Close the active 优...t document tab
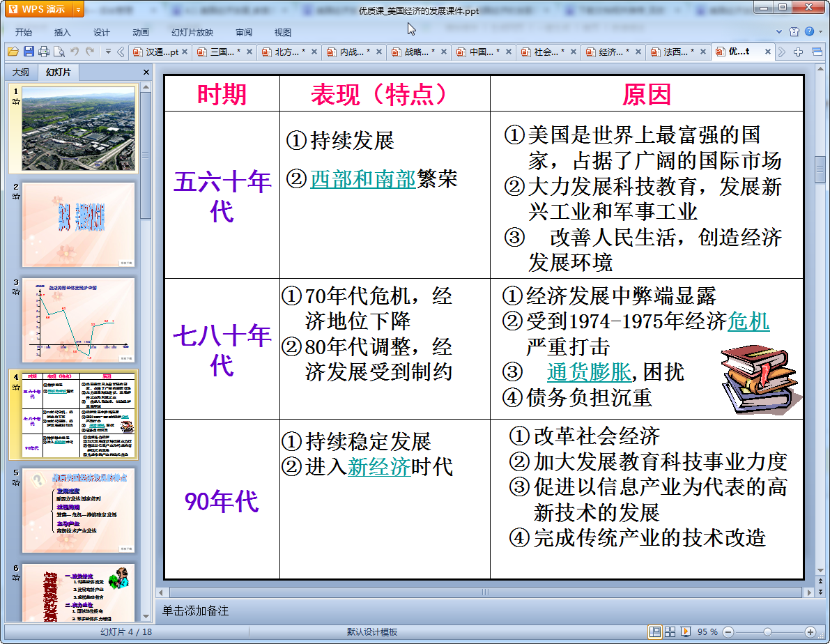 pyautogui.click(x=768, y=52)
